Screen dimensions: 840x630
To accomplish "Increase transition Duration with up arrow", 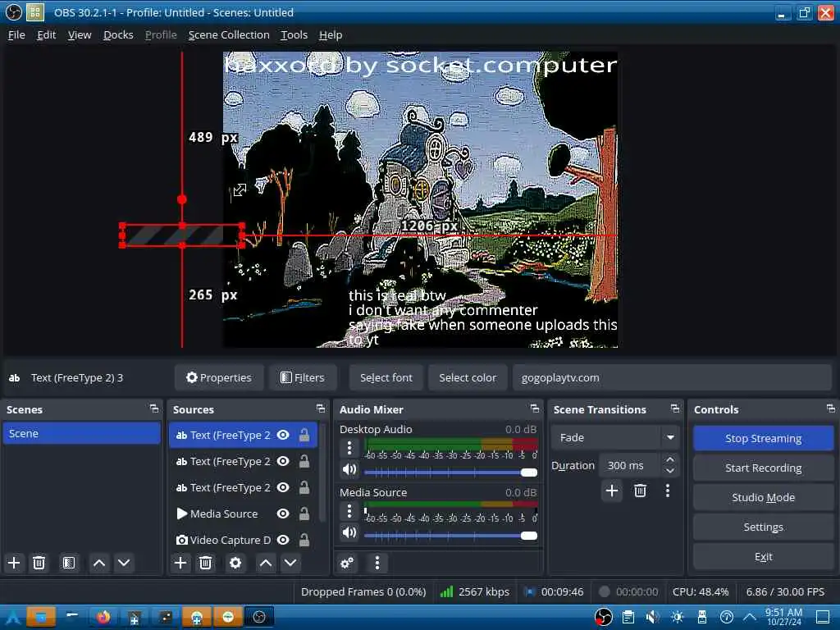I will 669,459.
